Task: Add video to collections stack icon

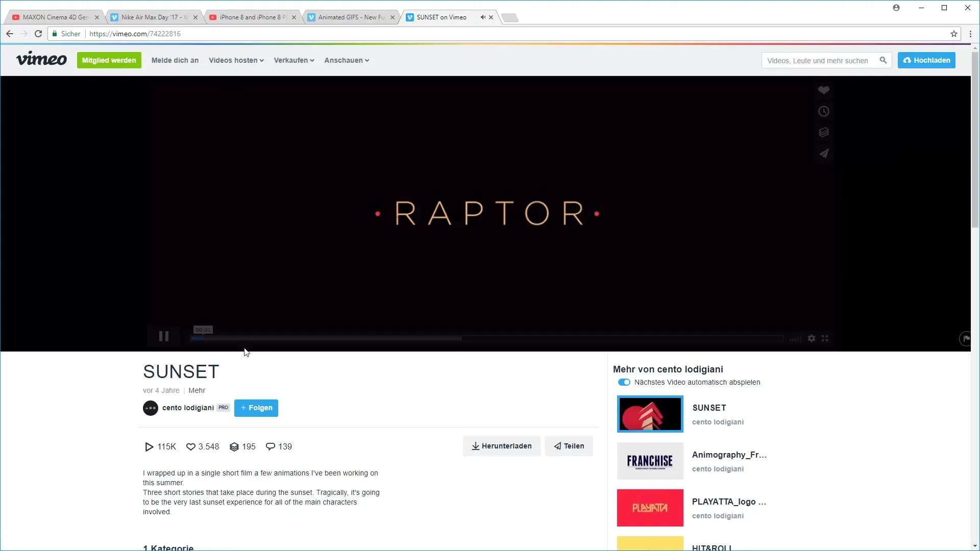Action: [823, 133]
